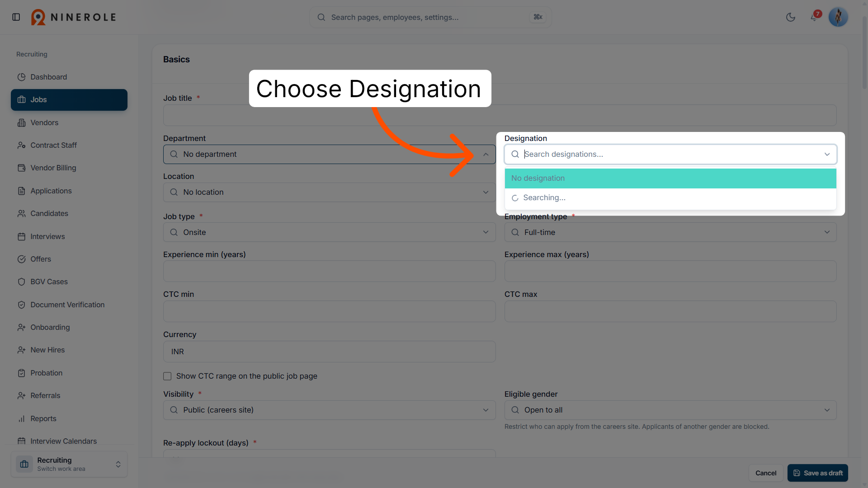Select the No designation option
Screen dimensions: 868x488
pyautogui.click(x=670, y=178)
